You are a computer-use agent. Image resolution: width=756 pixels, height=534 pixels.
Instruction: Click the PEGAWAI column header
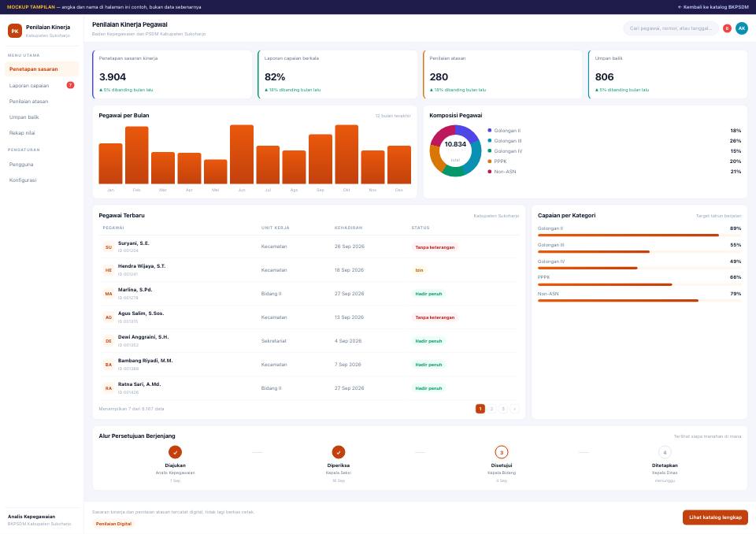point(113,228)
